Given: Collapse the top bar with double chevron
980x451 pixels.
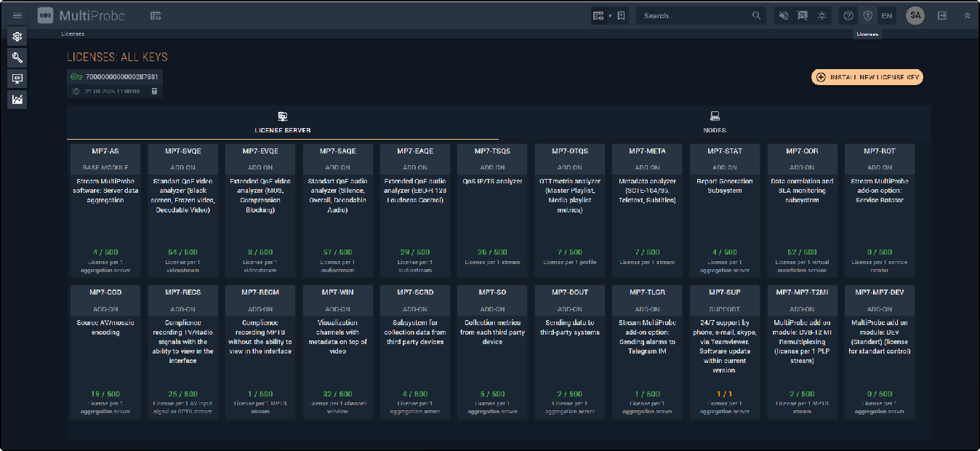Looking at the screenshot, I should [966, 15].
